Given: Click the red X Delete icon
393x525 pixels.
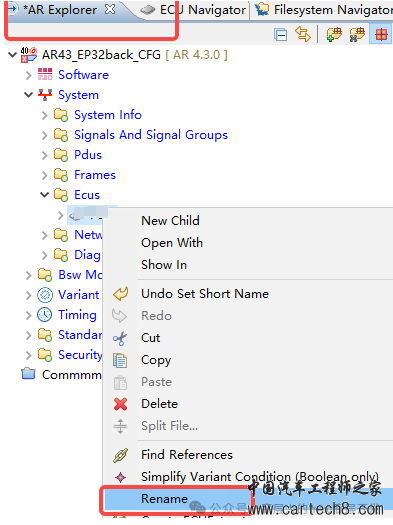Looking at the screenshot, I should tap(121, 404).
